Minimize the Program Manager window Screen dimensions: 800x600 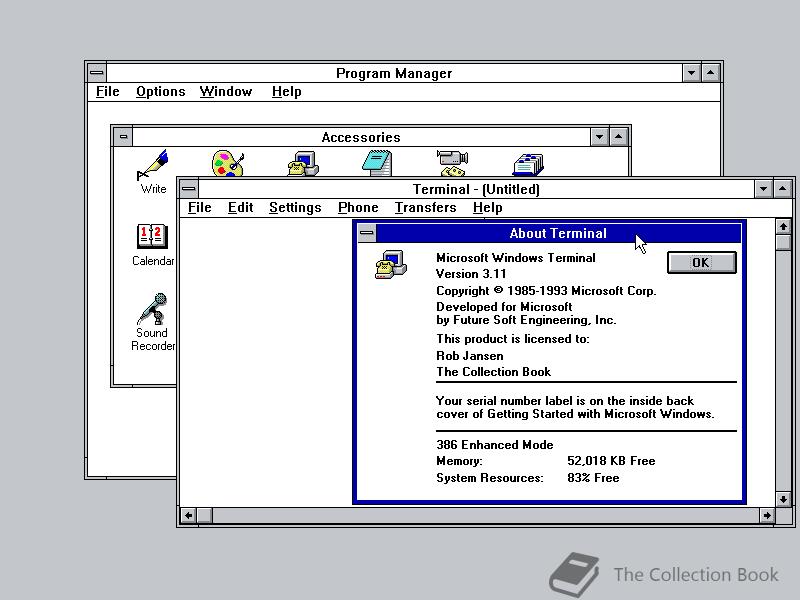click(691, 73)
